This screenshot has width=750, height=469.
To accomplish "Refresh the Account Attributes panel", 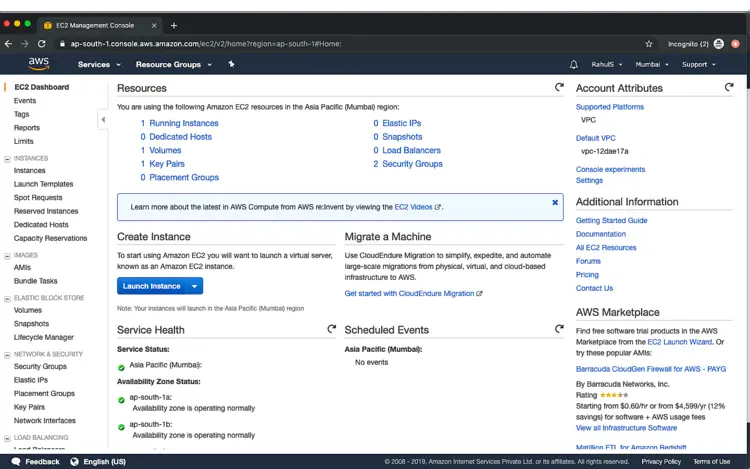I will point(728,87).
